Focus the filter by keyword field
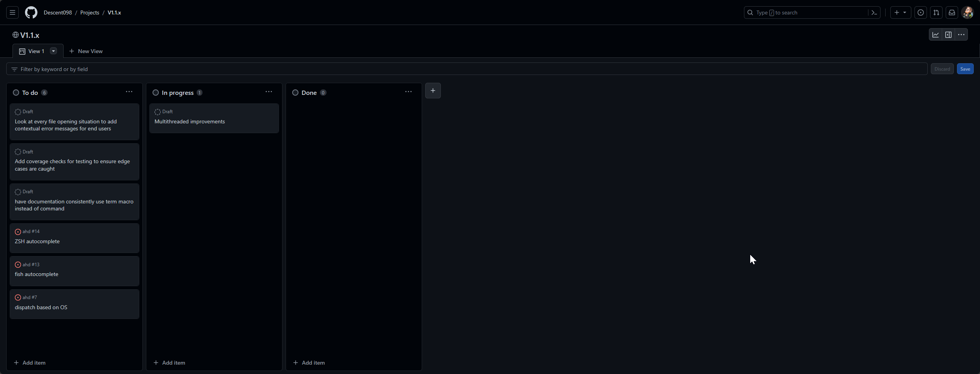The height and width of the screenshot is (374, 980). tap(467, 69)
